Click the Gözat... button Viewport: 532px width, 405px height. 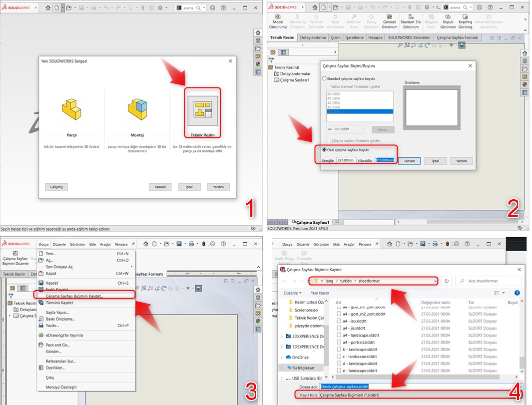click(383, 129)
